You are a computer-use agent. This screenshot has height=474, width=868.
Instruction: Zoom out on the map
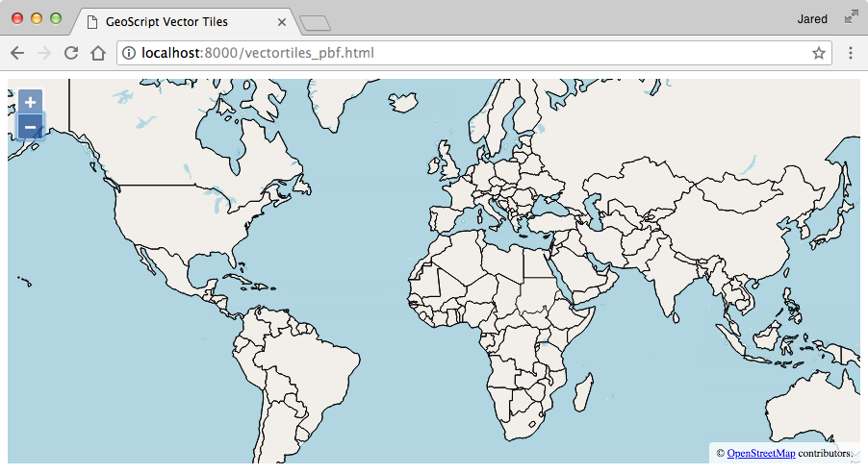coord(31,127)
